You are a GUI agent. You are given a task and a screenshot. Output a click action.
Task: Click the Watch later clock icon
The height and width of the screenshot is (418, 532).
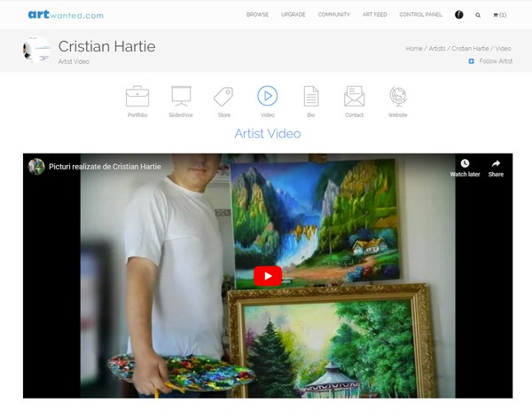point(465,163)
